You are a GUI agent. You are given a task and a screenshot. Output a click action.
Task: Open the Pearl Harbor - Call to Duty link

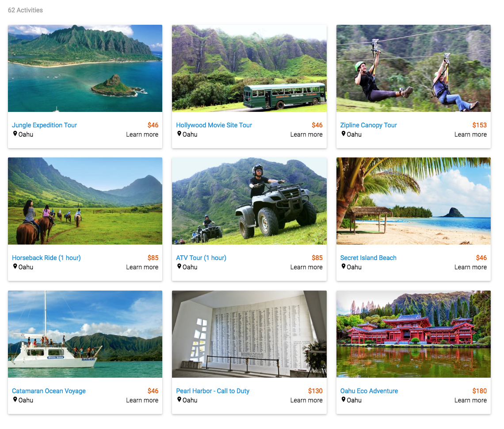(x=213, y=391)
